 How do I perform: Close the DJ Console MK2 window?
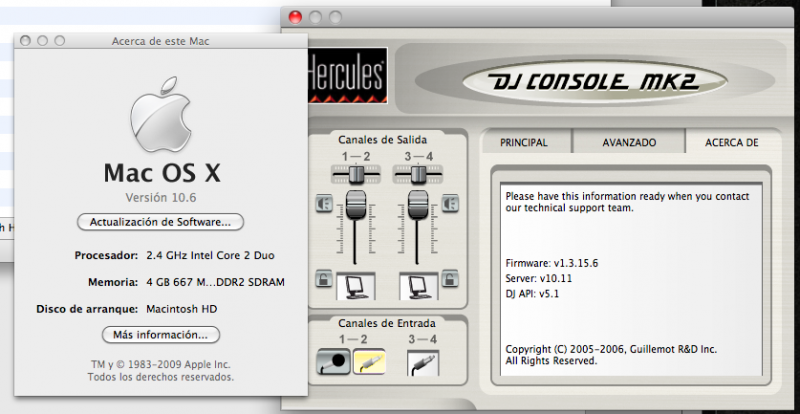(x=295, y=17)
